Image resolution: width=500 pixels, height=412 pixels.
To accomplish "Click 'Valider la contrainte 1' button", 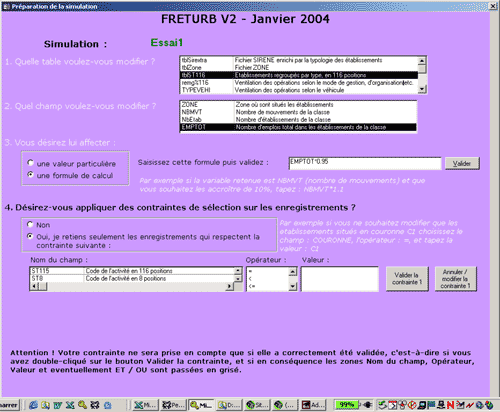I will tap(407, 279).
